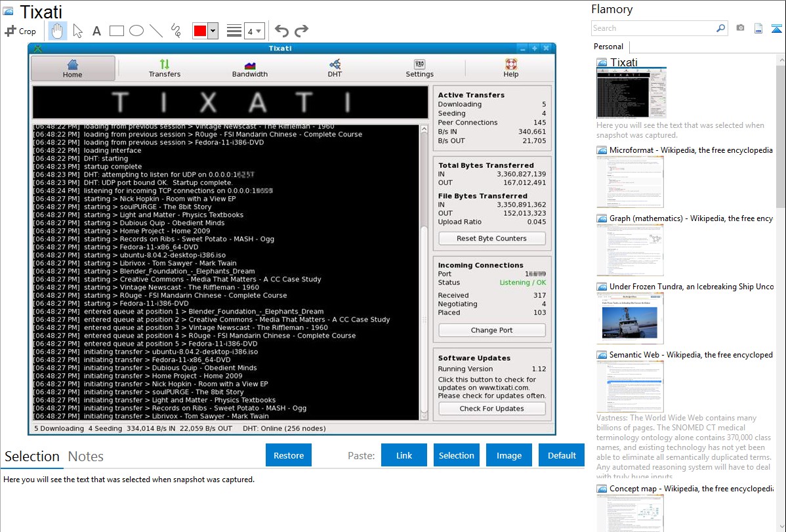Select the arrow pointer tool

pyautogui.click(x=77, y=31)
